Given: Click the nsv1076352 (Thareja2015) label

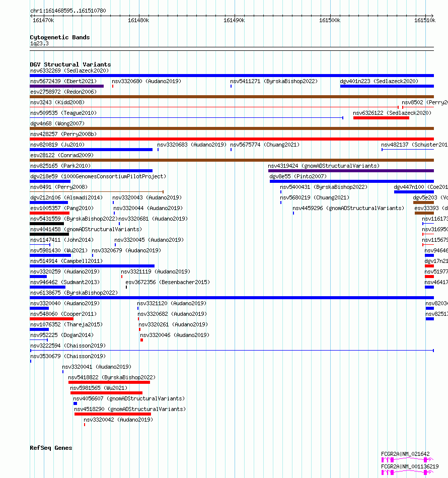Looking at the screenshot, I should [66, 325].
